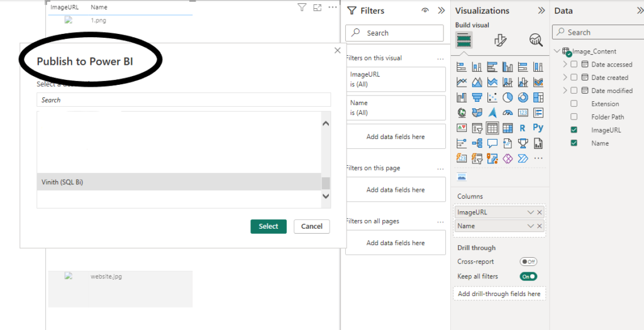The image size is (644, 330).
Task: Click the Focus mode icon on visual
Action: 317,8
